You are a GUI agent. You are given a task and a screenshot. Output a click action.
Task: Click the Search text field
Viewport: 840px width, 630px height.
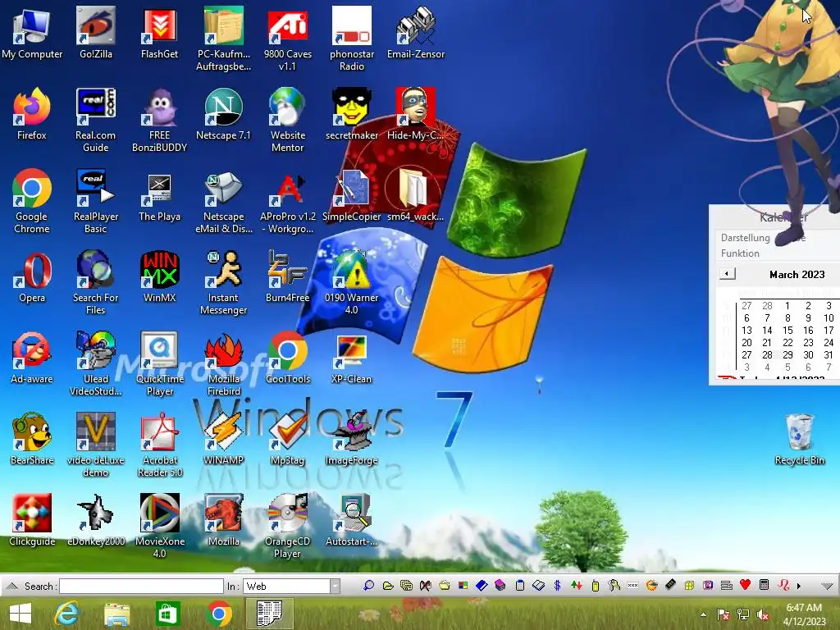point(141,586)
